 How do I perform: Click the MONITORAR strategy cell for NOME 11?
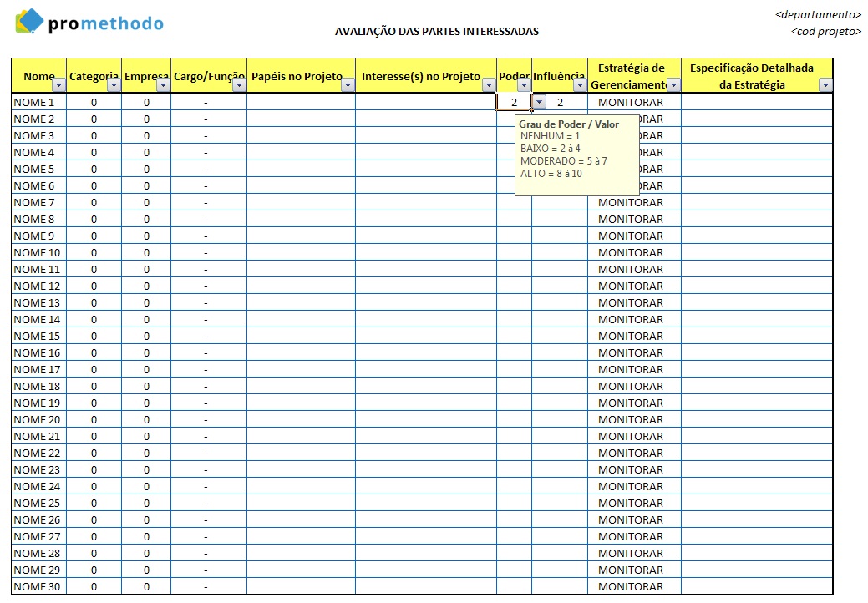[x=634, y=269]
